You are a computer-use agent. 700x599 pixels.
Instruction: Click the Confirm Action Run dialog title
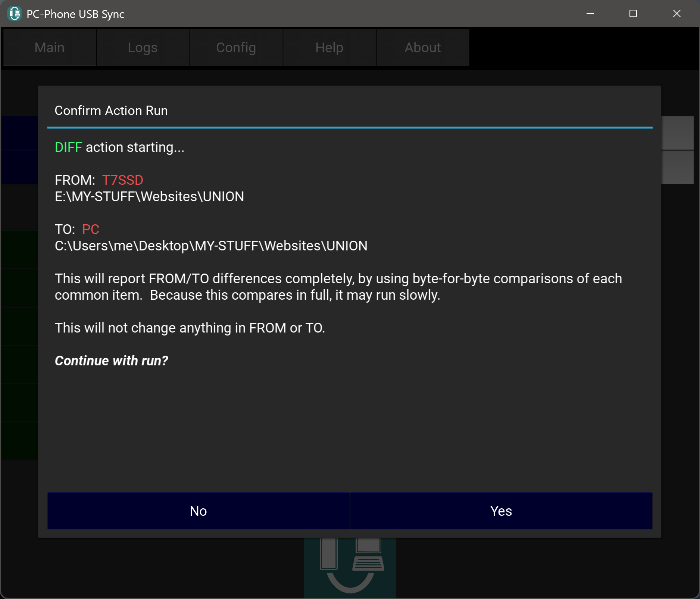tap(111, 111)
